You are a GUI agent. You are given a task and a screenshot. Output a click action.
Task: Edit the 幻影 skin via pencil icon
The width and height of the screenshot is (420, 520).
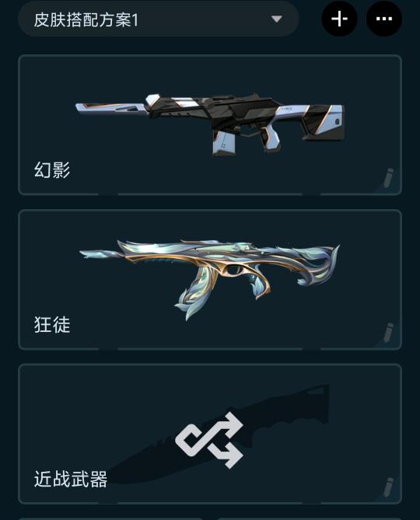point(388,178)
